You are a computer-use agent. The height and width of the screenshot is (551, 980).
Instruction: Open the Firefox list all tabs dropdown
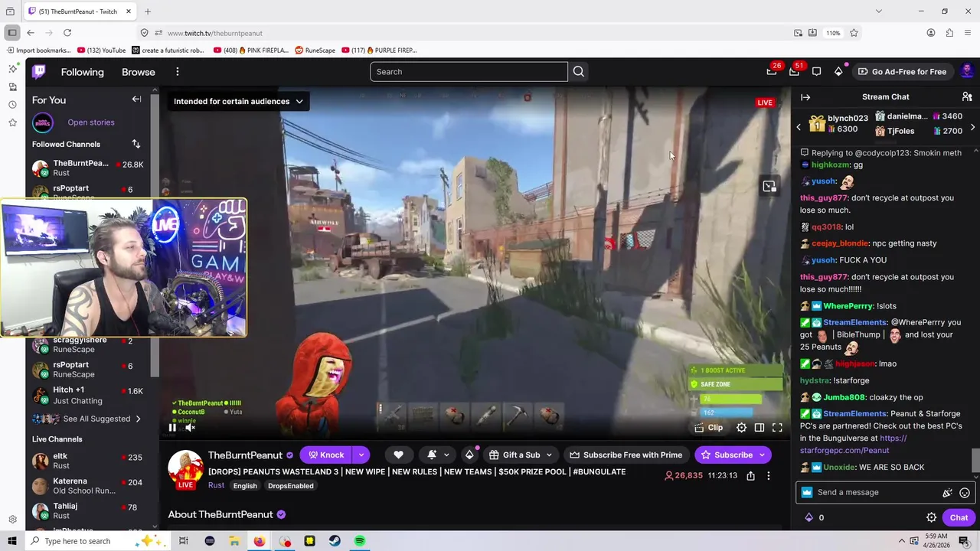(878, 11)
